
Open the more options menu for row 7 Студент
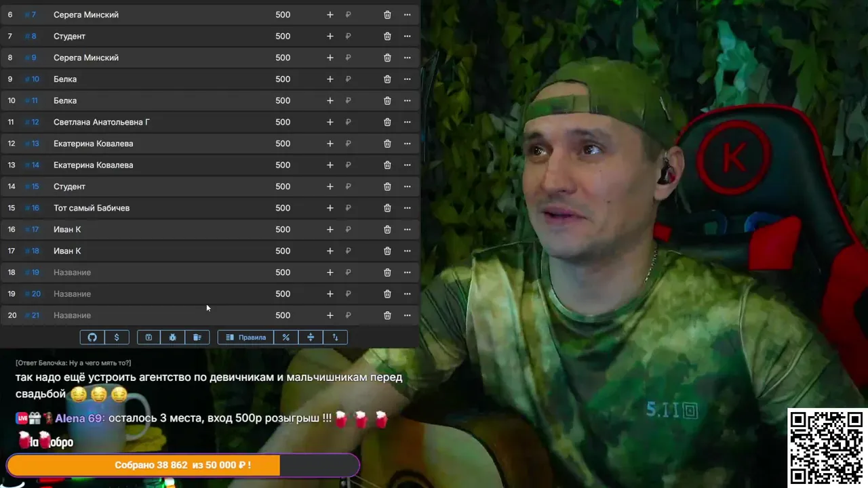click(408, 36)
